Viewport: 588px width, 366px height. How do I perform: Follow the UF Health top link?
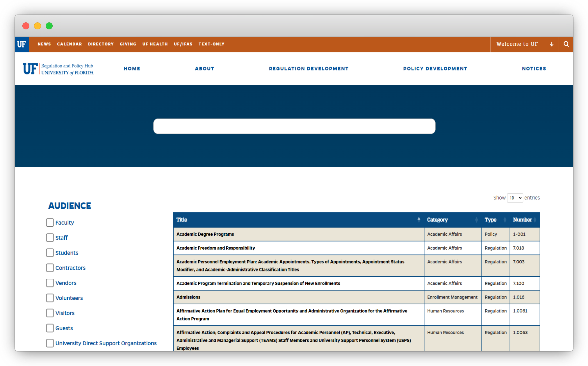[155, 44]
